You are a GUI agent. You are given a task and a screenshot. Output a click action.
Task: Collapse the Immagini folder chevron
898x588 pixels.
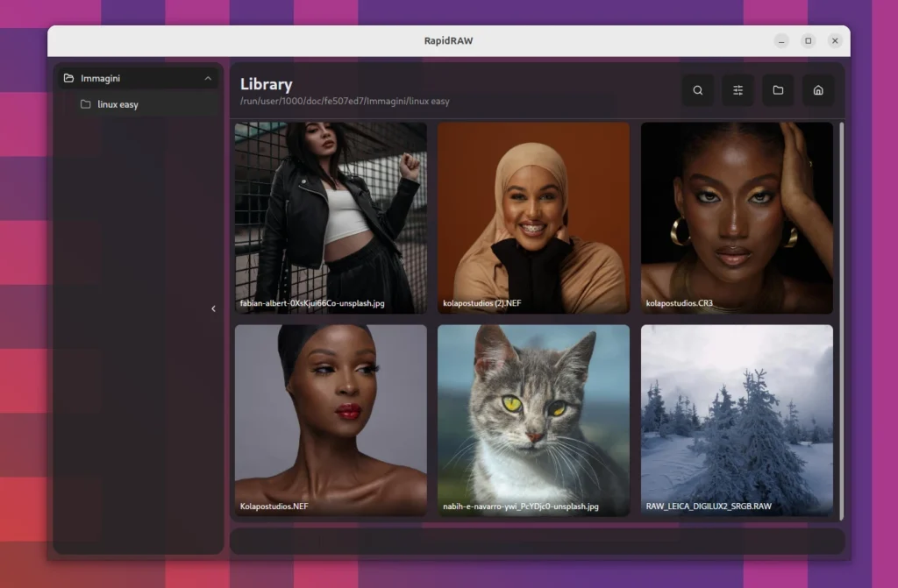208,78
